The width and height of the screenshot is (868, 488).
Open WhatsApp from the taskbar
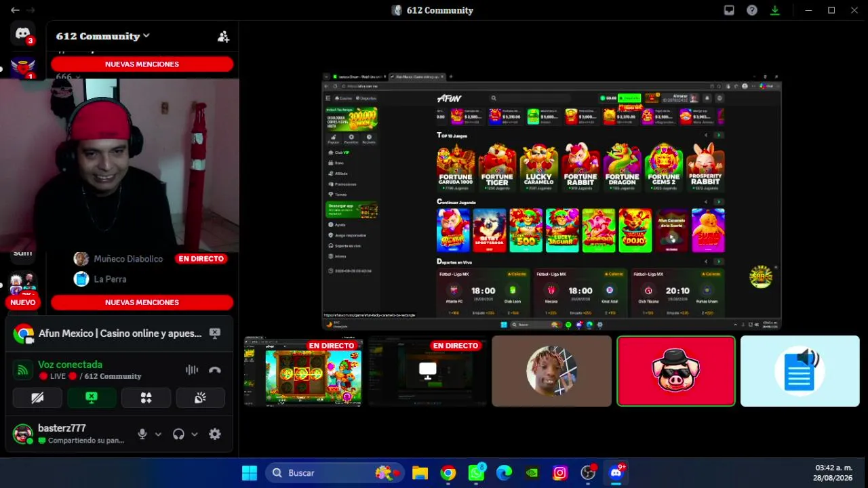(x=477, y=473)
